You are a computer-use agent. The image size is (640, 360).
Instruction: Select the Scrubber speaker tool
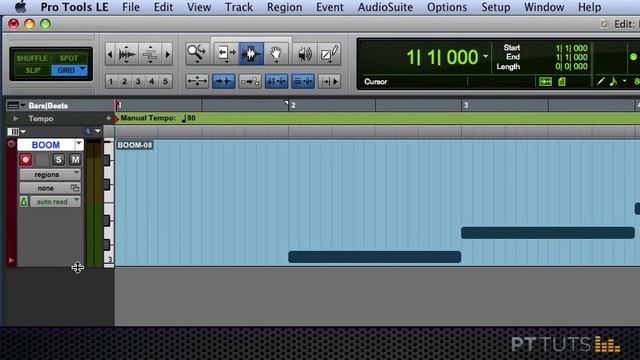(x=304, y=53)
